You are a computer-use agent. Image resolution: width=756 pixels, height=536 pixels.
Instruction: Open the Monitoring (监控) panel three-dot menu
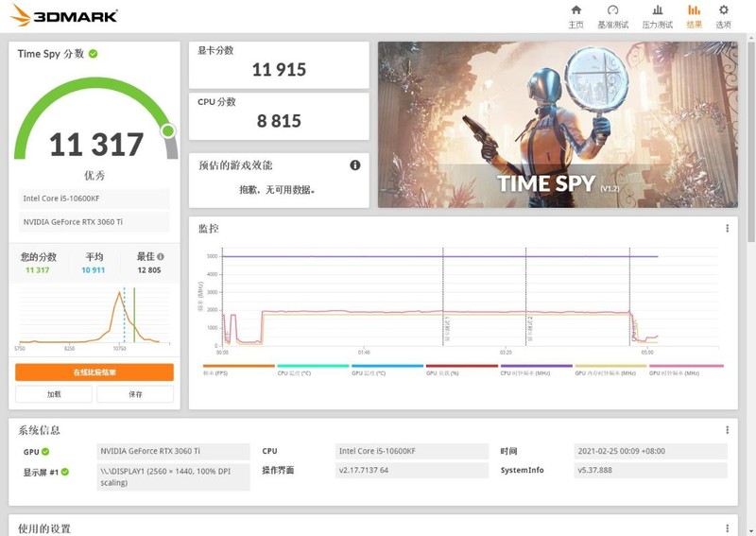727,228
